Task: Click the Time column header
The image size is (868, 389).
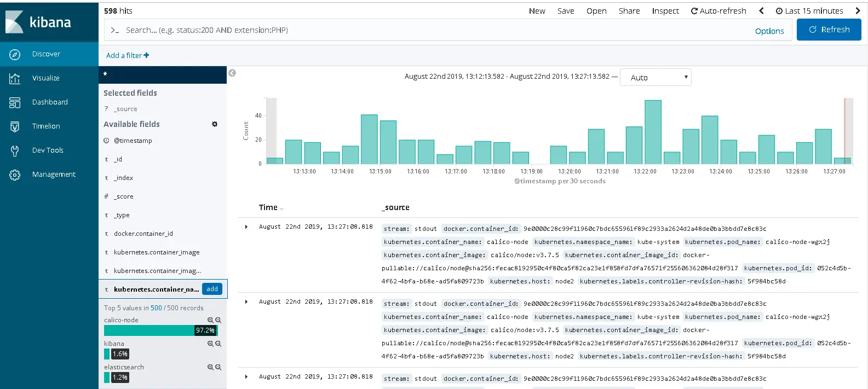Action: pos(268,207)
